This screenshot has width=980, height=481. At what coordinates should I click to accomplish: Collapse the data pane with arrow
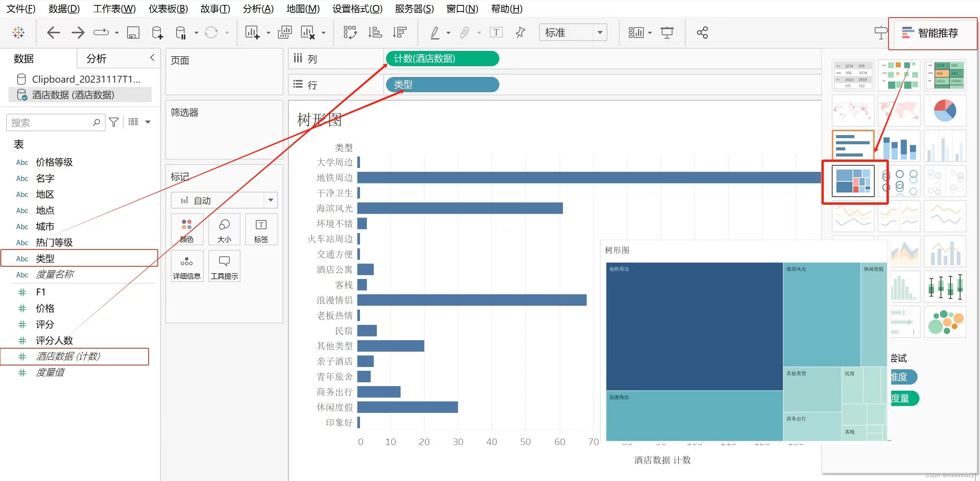(152, 57)
